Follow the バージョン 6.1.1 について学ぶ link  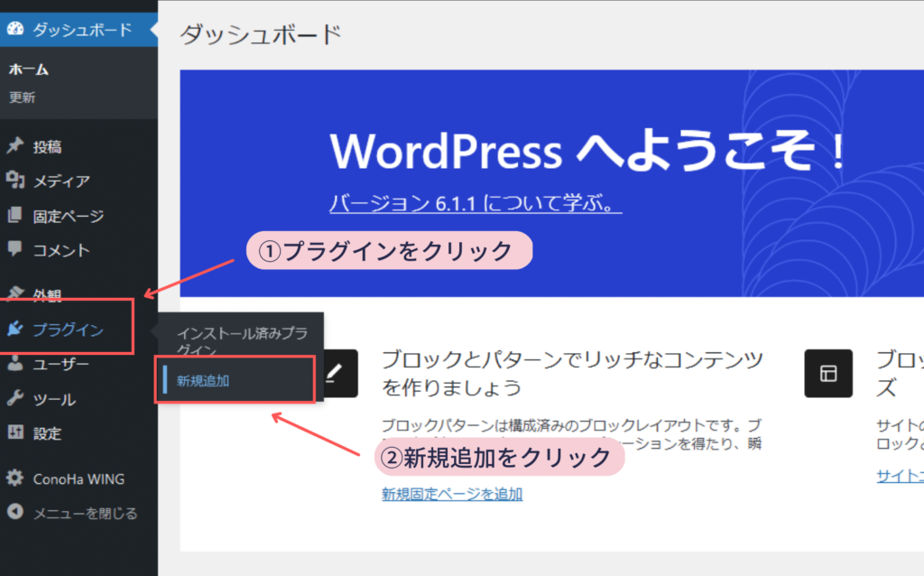click(x=475, y=203)
